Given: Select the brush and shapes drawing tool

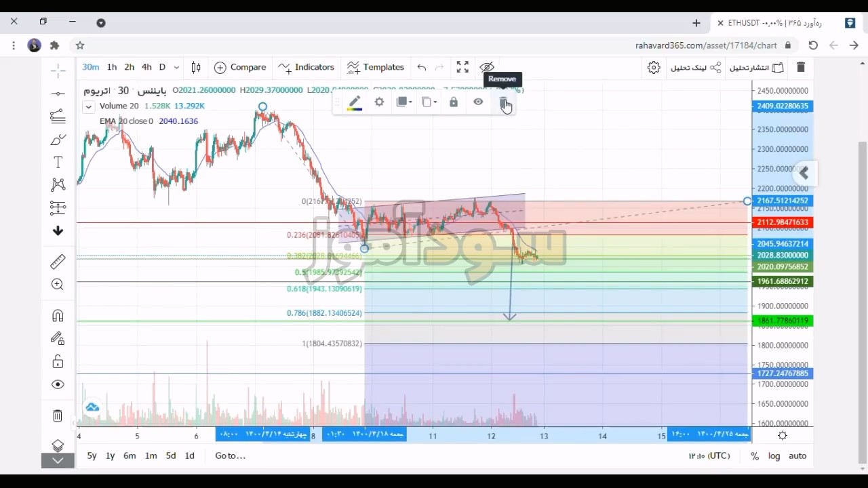Looking at the screenshot, I should (x=58, y=140).
